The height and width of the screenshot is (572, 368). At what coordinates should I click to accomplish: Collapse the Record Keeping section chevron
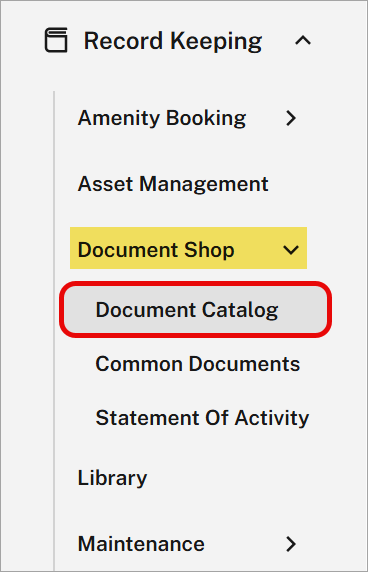[303, 40]
